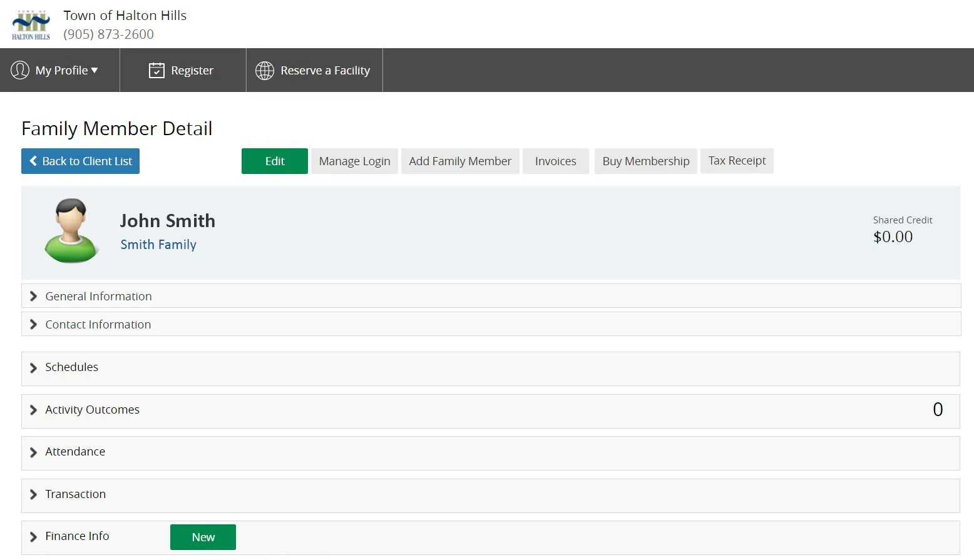974x560 pixels.
Task: Expand the Attendance section chevron
Action: point(33,452)
